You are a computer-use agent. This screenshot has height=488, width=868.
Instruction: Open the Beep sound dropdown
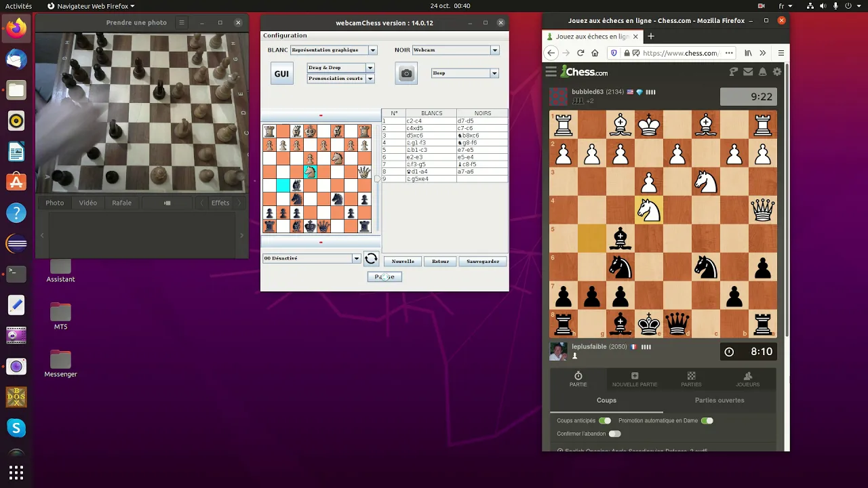point(465,73)
